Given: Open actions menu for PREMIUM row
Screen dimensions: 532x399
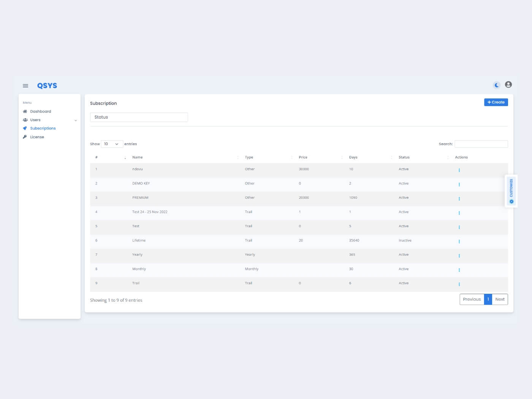Looking at the screenshot, I should (459, 199).
